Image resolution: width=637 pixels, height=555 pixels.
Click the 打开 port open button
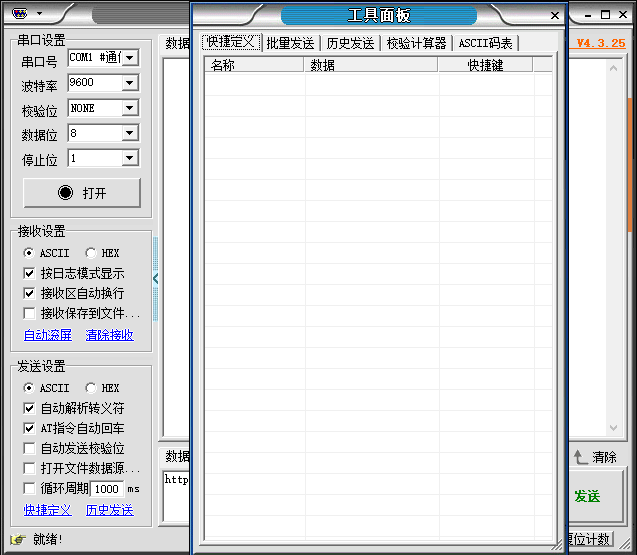[82, 193]
